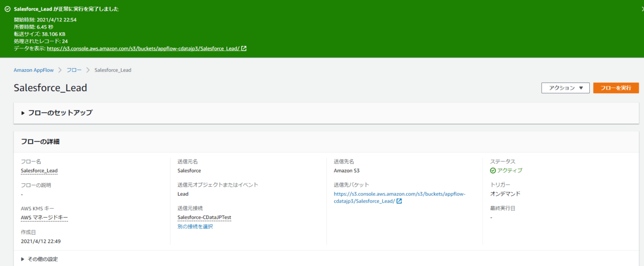Click the フローの詳細 panel header
This screenshot has width=644, height=266.
pyautogui.click(x=40, y=142)
